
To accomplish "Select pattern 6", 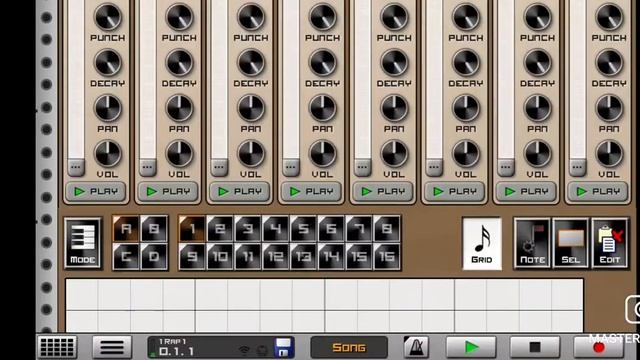I will pyautogui.click(x=331, y=229).
